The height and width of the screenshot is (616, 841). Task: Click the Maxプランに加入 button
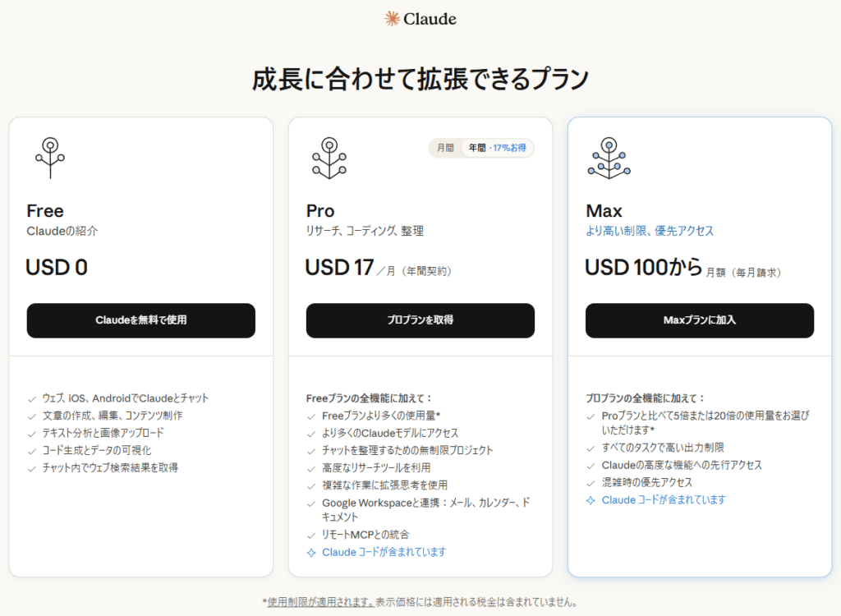[700, 320]
